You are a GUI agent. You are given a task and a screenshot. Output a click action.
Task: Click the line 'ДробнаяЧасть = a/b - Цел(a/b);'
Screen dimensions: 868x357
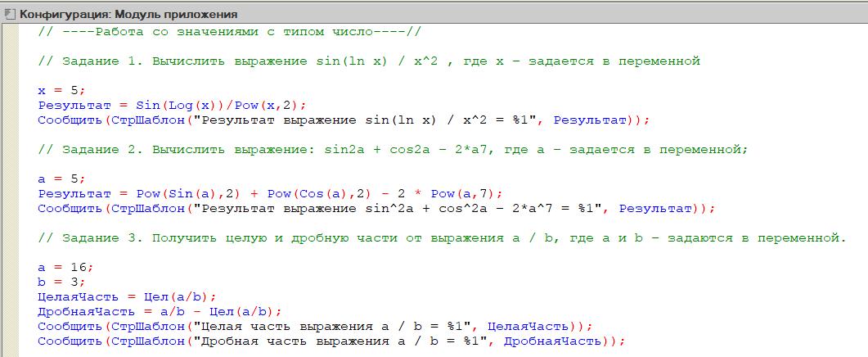[160, 311]
